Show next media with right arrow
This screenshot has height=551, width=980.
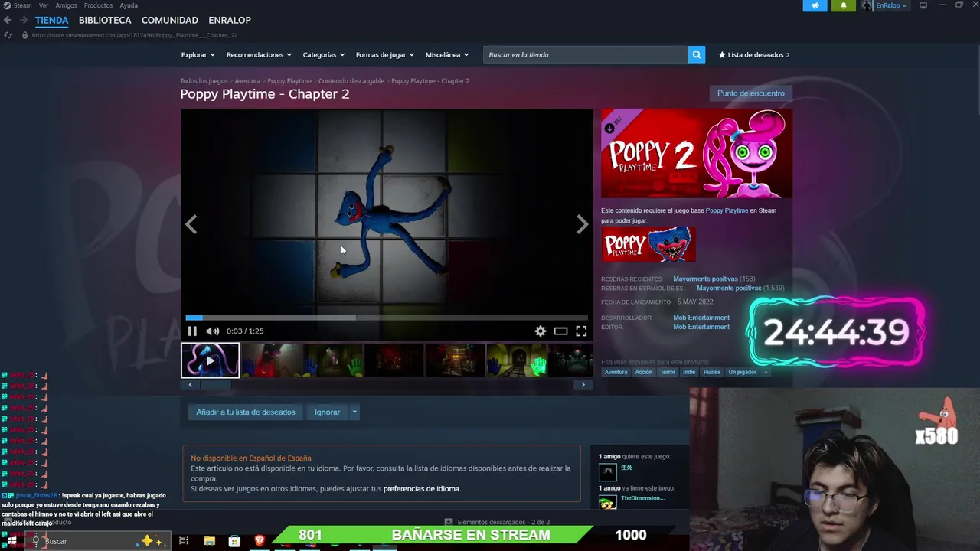(x=582, y=224)
